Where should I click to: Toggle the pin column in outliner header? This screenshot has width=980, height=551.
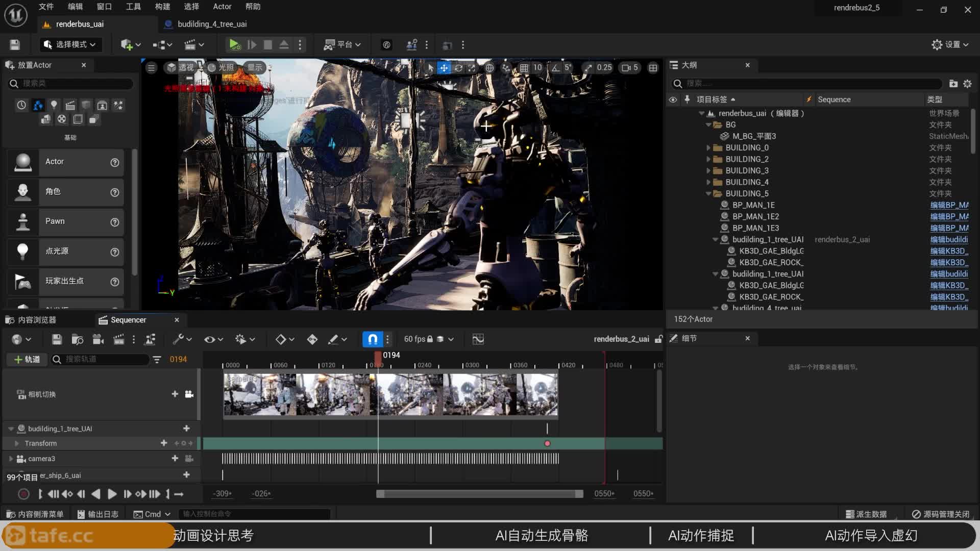click(x=687, y=99)
